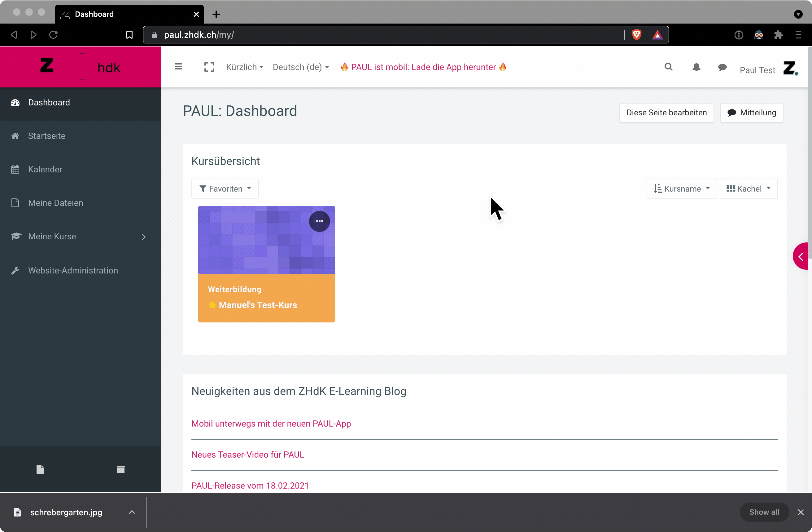The height and width of the screenshot is (532, 812).
Task: Open Manuel's Test-Kurs course image thumbnail
Action: [x=259, y=246]
